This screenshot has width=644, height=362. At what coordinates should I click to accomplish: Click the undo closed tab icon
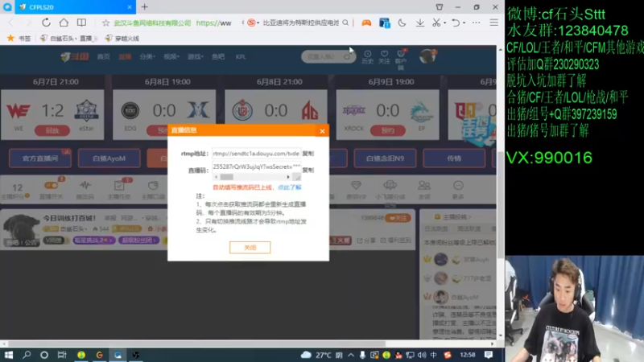click(456, 23)
